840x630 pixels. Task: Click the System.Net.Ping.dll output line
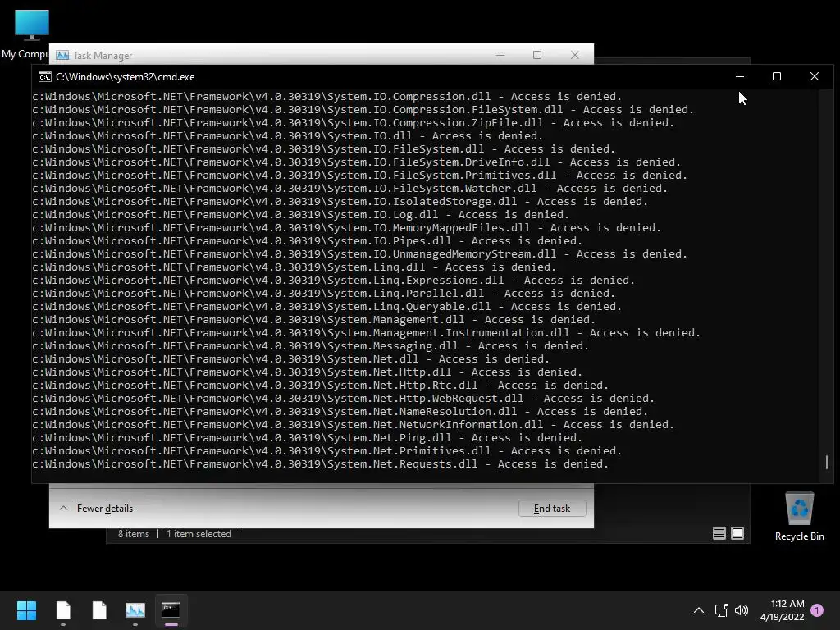pos(308,438)
